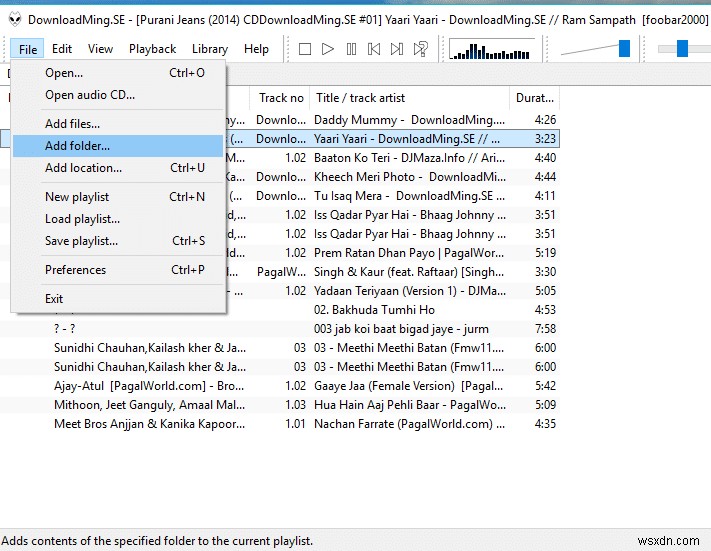The height and width of the screenshot is (551, 711).
Task: Open the File menu
Action: (x=28, y=49)
